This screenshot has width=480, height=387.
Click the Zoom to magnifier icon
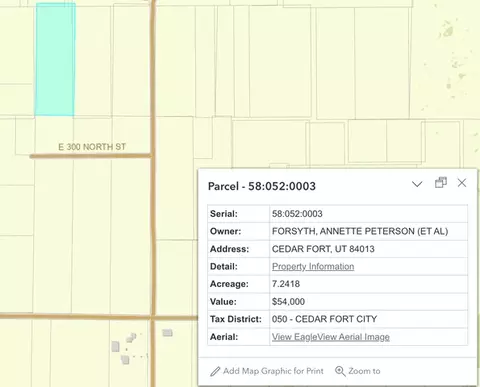click(340, 371)
